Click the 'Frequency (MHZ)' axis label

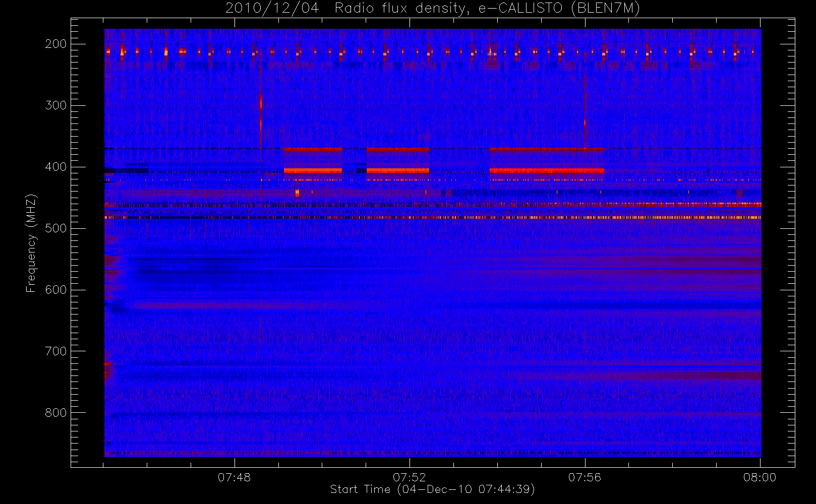(x=31, y=243)
